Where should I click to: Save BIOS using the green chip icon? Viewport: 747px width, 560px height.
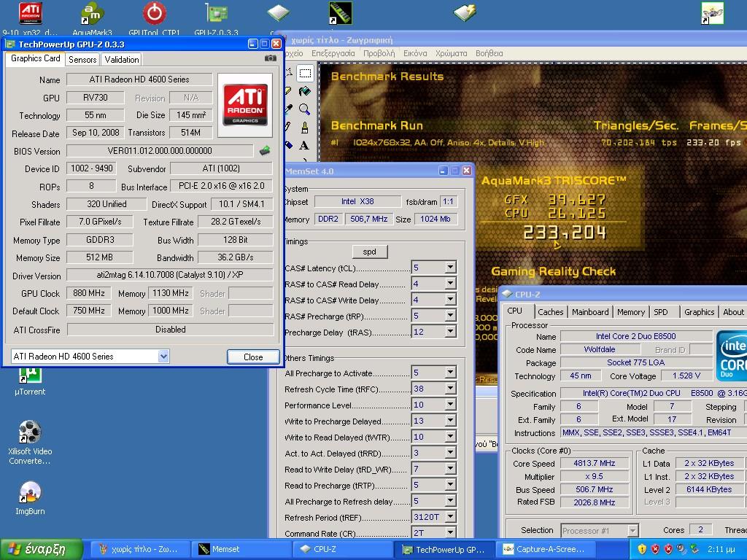[265, 151]
